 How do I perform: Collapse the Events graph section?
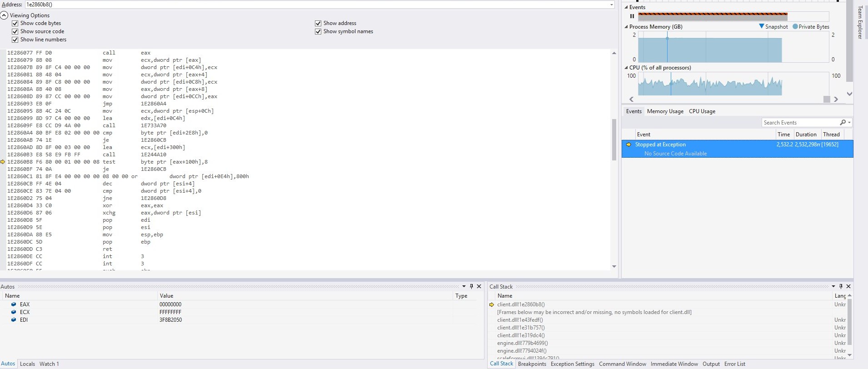626,7
